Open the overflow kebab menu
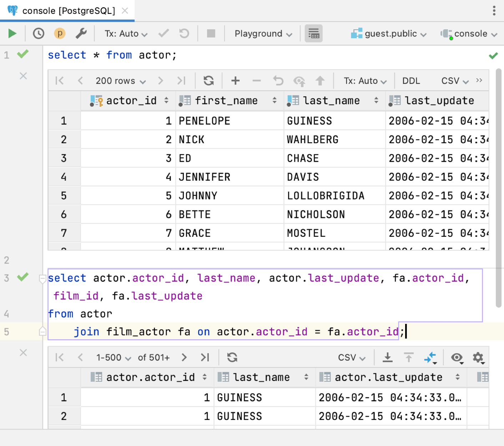This screenshot has width=504, height=446. tap(494, 11)
